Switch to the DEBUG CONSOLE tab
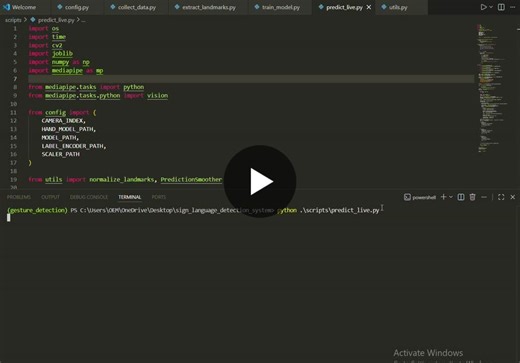This screenshot has height=363, width=520. point(89,197)
